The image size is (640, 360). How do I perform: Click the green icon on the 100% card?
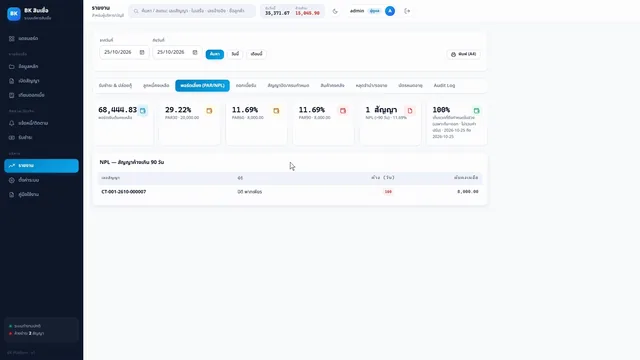pos(476,111)
